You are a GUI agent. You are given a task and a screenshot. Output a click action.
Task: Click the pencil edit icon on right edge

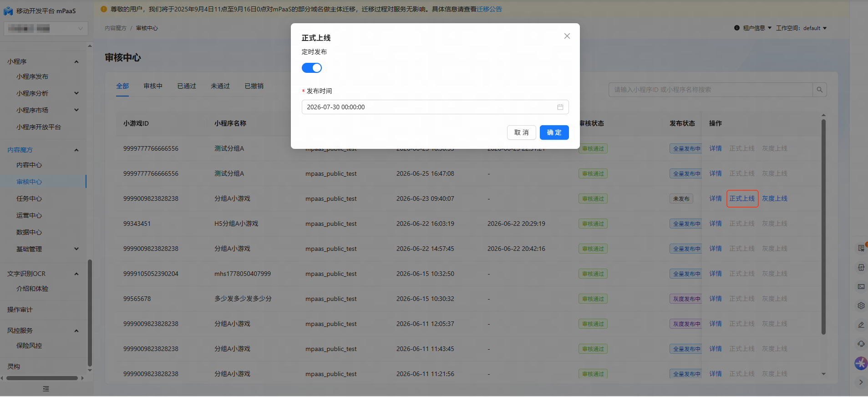tap(861, 325)
